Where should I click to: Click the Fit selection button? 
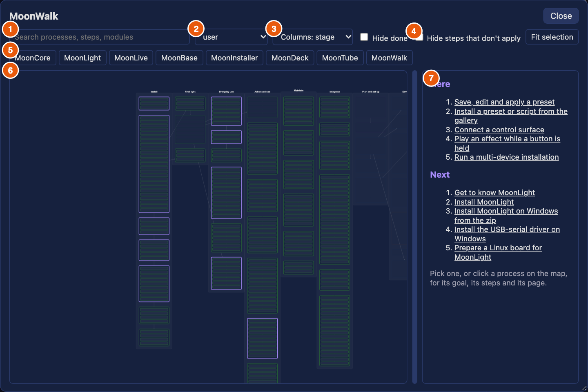552,37
